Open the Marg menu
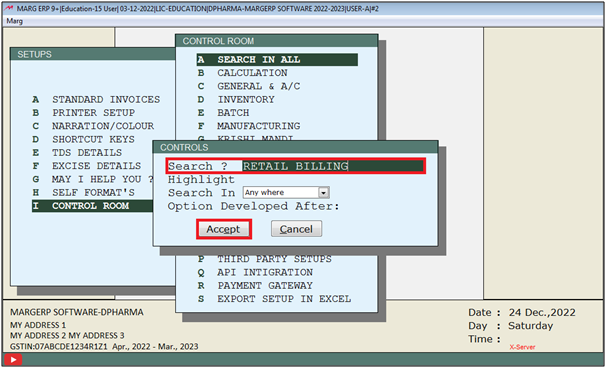This screenshot has width=607, height=368. (14, 21)
